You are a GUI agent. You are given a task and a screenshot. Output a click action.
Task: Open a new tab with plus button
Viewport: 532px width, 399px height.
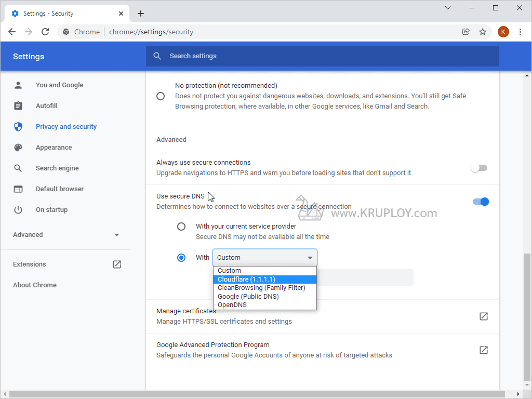141,14
